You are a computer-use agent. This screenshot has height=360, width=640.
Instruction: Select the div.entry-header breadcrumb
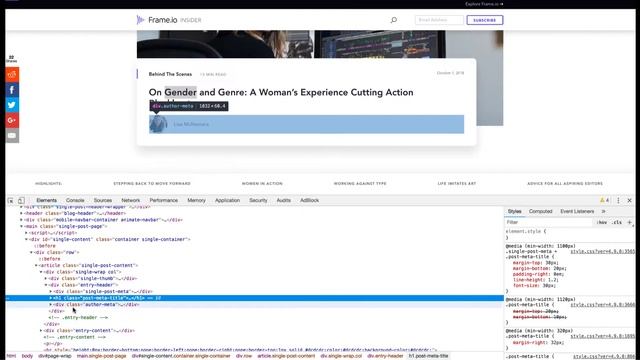[x=385, y=356]
